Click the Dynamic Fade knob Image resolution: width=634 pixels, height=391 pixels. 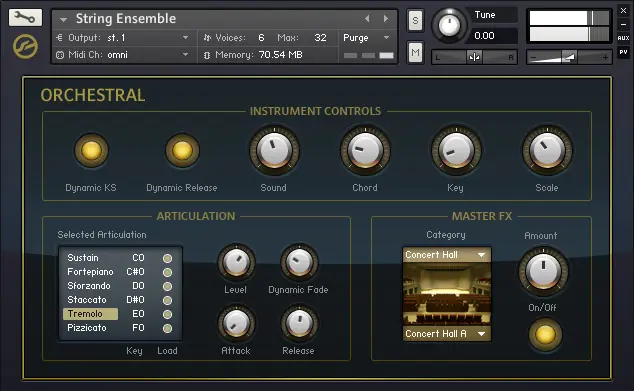(299, 262)
